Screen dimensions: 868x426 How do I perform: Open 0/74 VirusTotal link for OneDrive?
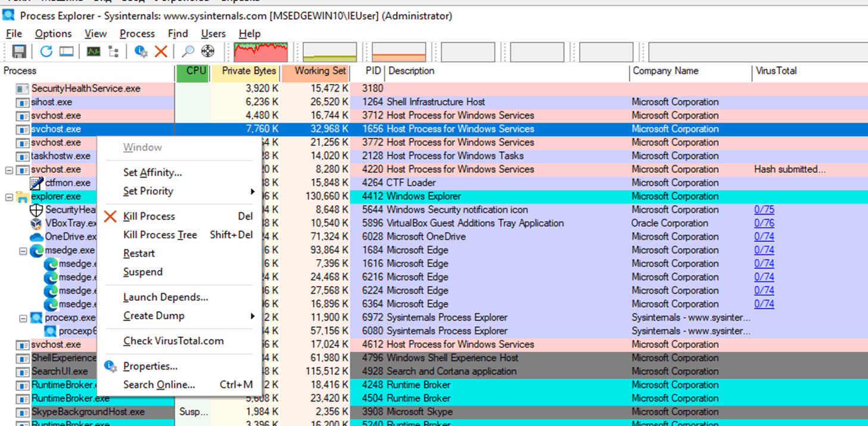(764, 237)
